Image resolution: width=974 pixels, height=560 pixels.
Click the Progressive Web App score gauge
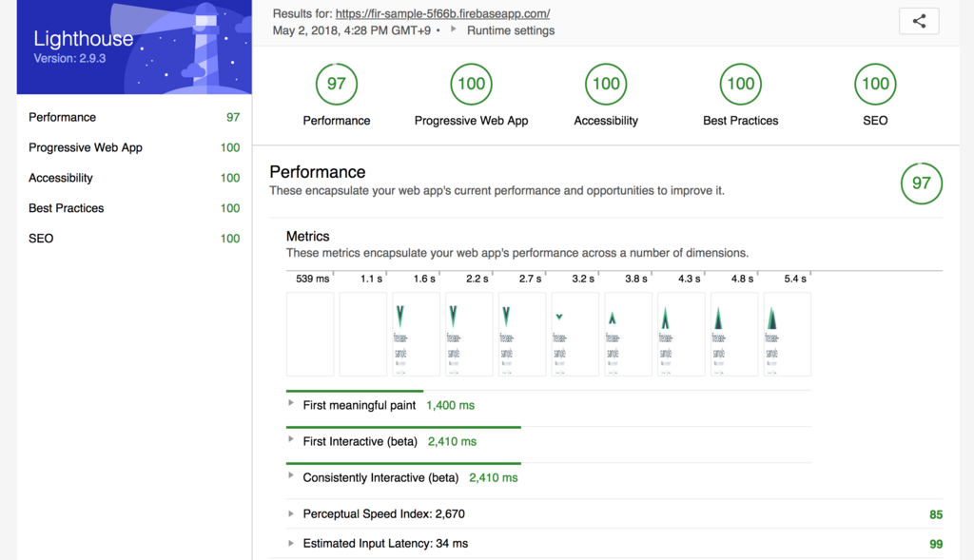[x=471, y=84]
